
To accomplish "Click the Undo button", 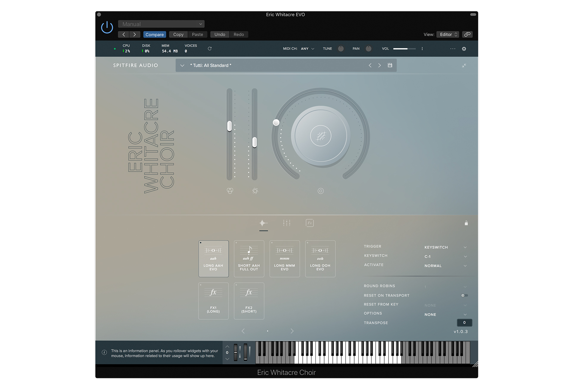I will [x=220, y=35].
